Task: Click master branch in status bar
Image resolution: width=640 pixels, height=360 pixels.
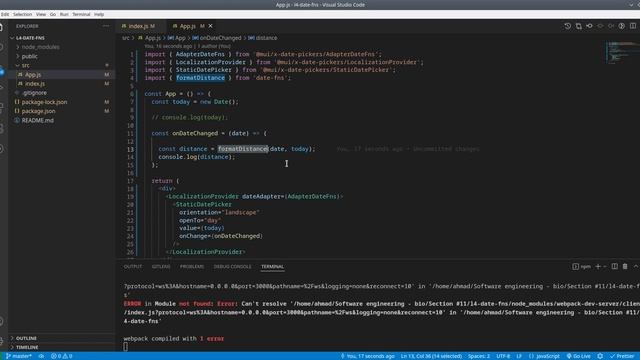Action: click(19, 356)
